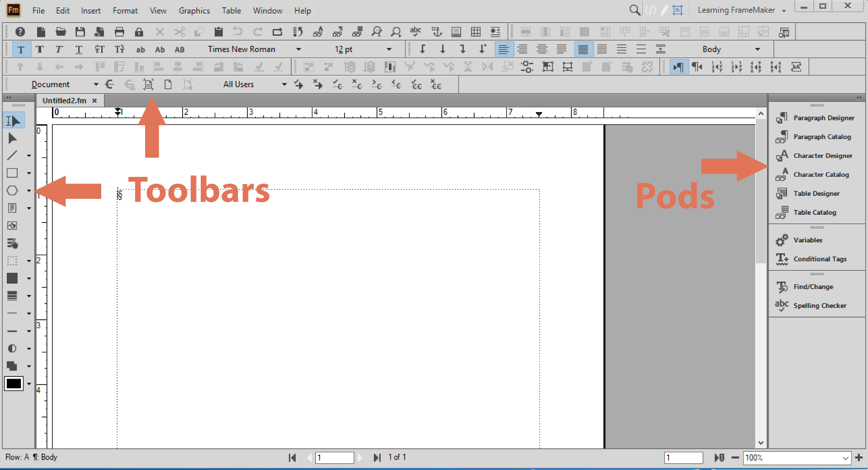The height and width of the screenshot is (470, 868).
Task: Print the document with printer icon
Action: [x=119, y=32]
